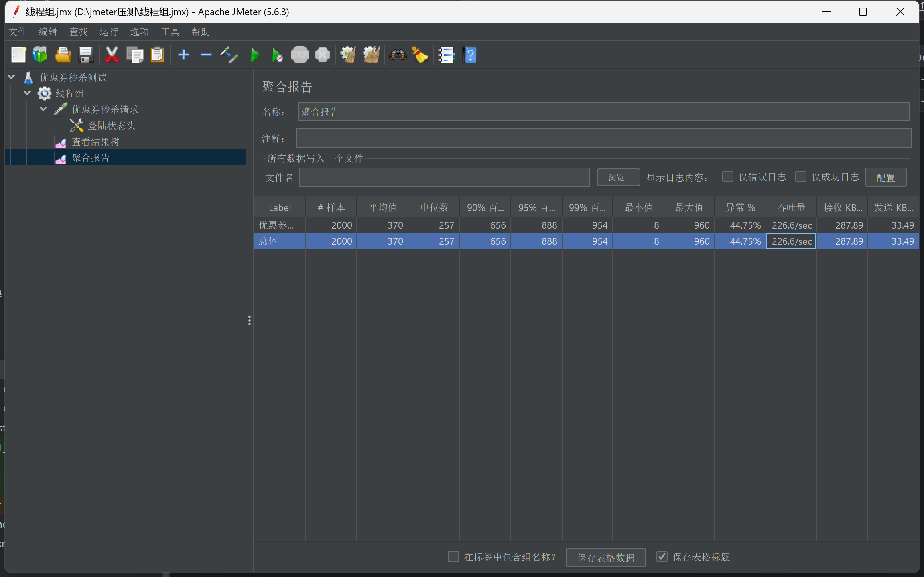Collapse the 优惠券秒杀测试 test plan node

click(12, 77)
